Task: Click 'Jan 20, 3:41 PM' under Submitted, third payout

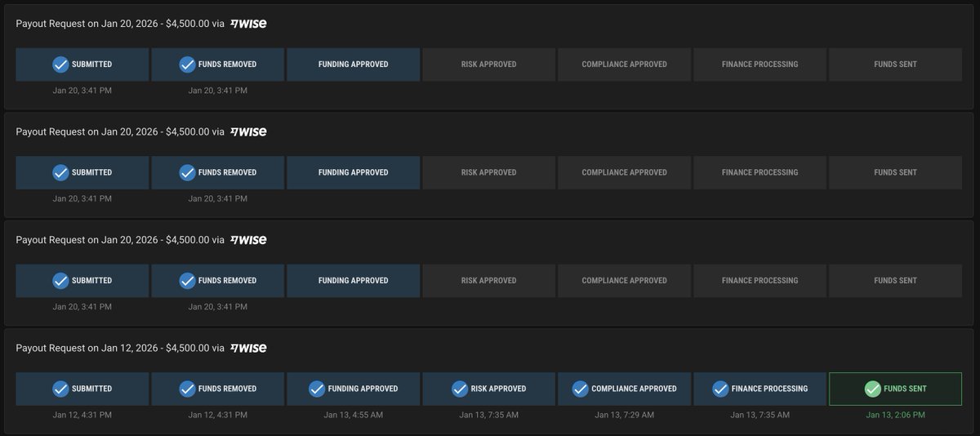Action: point(82,306)
